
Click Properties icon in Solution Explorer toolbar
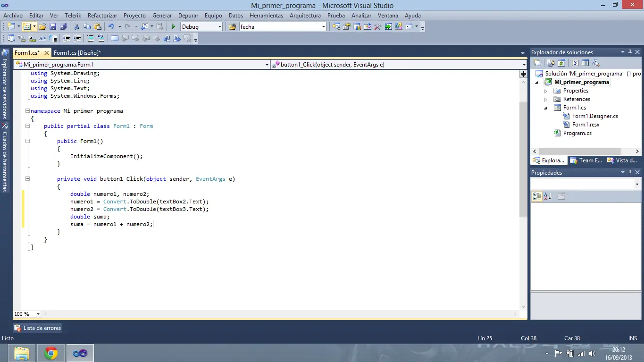click(537, 63)
